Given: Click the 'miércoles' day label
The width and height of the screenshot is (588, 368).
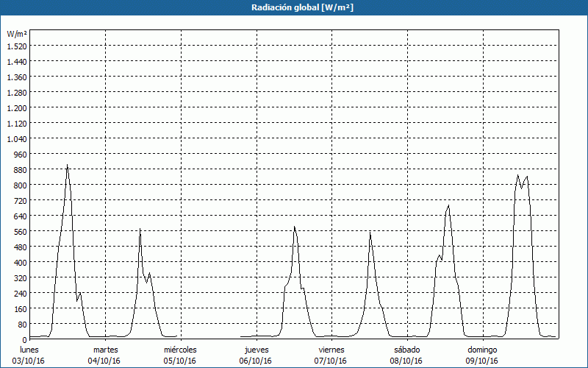Looking at the screenshot, I should 180,350.
